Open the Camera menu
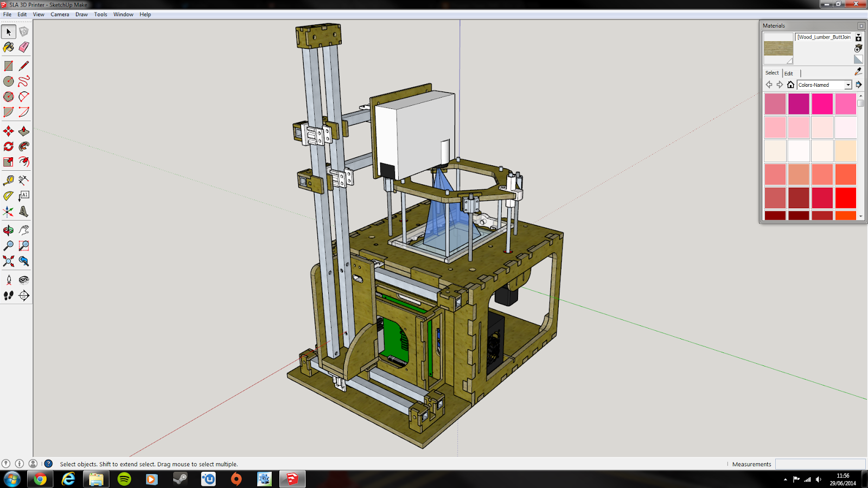Screen dimensions: 868x488 tap(60, 15)
